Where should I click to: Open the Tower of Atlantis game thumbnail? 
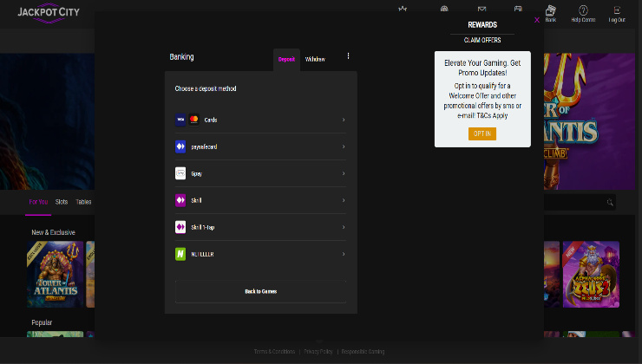coord(56,274)
